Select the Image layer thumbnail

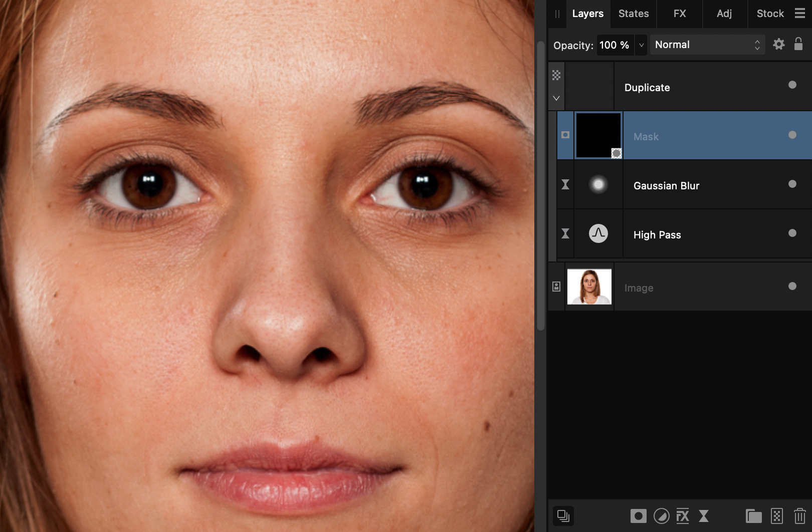pyautogui.click(x=589, y=287)
